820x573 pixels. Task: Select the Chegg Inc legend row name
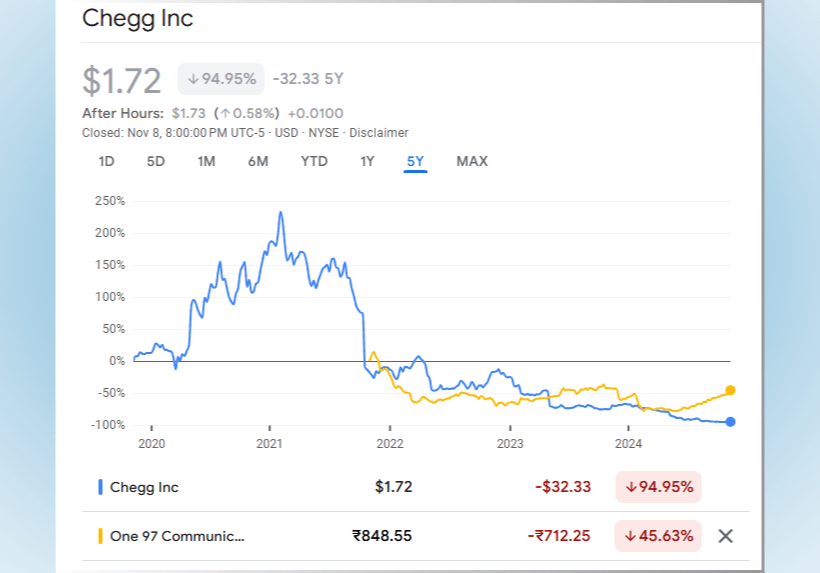(144, 488)
